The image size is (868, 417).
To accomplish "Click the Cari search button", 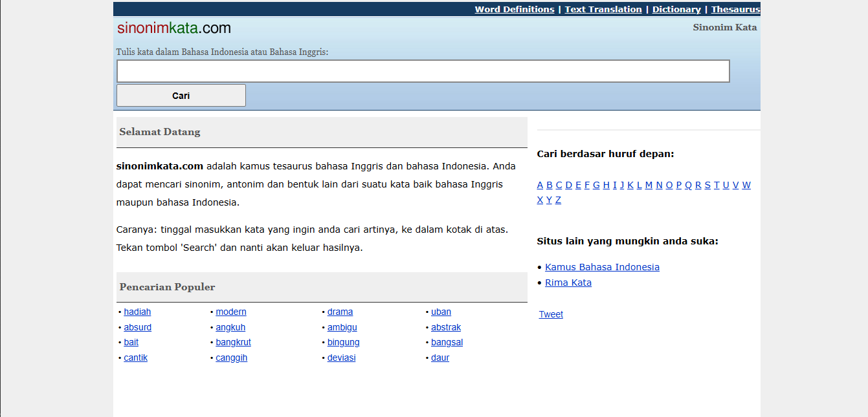I will [x=181, y=95].
